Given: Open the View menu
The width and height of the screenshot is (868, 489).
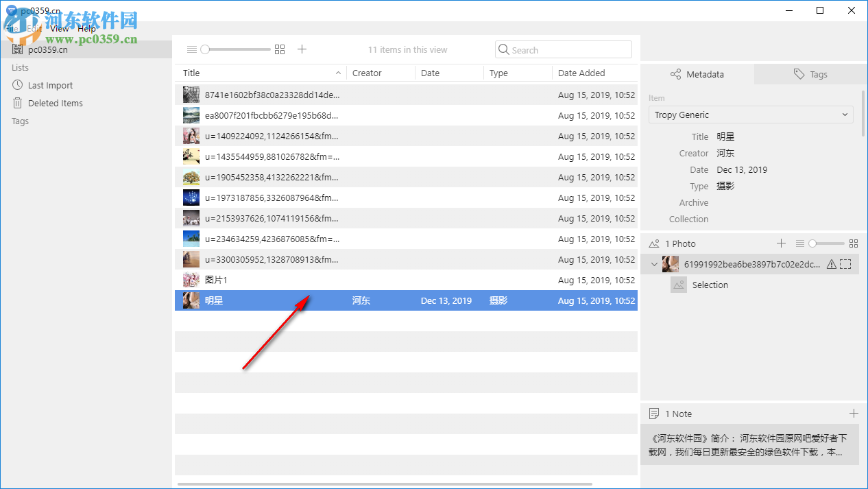Looking at the screenshot, I should point(60,29).
